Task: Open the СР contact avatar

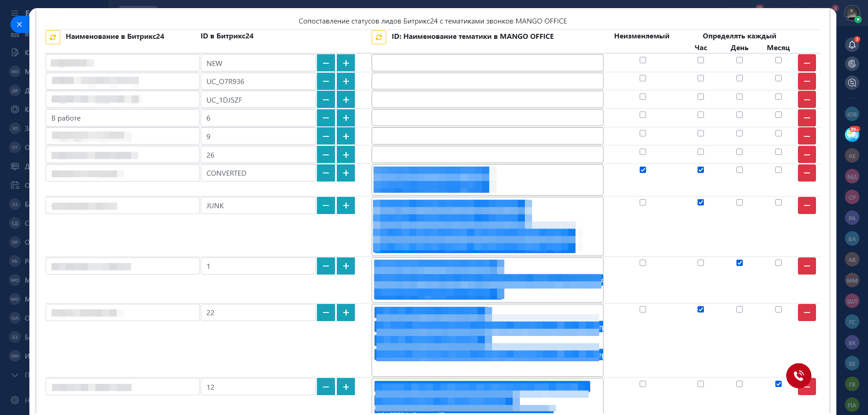Action: pyautogui.click(x=852, y=197)
